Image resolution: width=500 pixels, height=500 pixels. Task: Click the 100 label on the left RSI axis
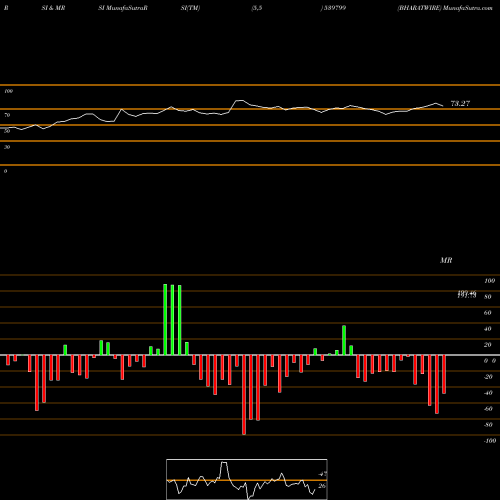click(8, 91)
